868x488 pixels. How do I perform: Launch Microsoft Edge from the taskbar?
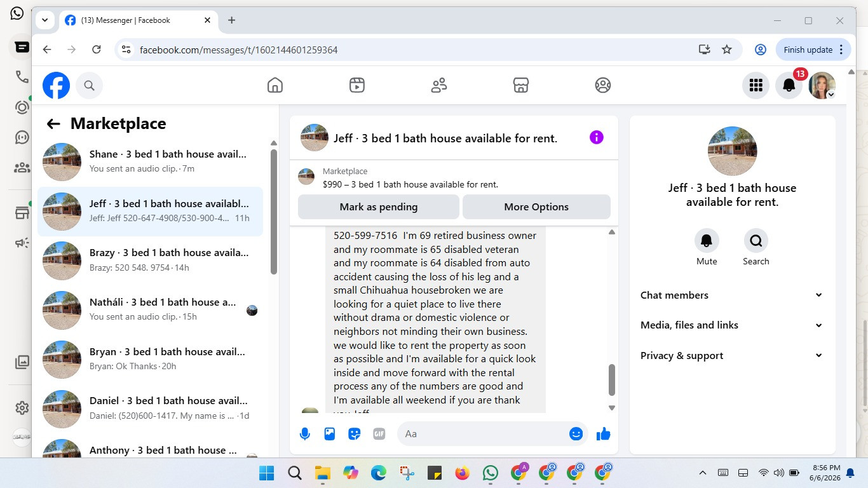379,473
